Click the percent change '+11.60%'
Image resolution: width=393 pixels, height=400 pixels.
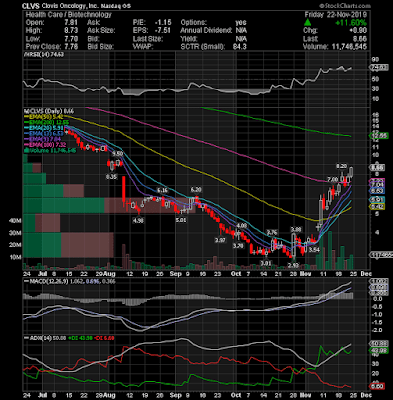[351, 23]
